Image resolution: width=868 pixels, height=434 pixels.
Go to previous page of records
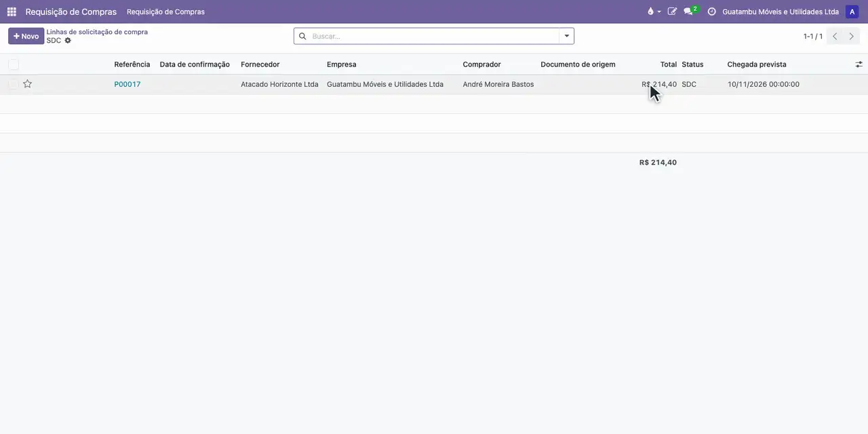pos(835,37)
